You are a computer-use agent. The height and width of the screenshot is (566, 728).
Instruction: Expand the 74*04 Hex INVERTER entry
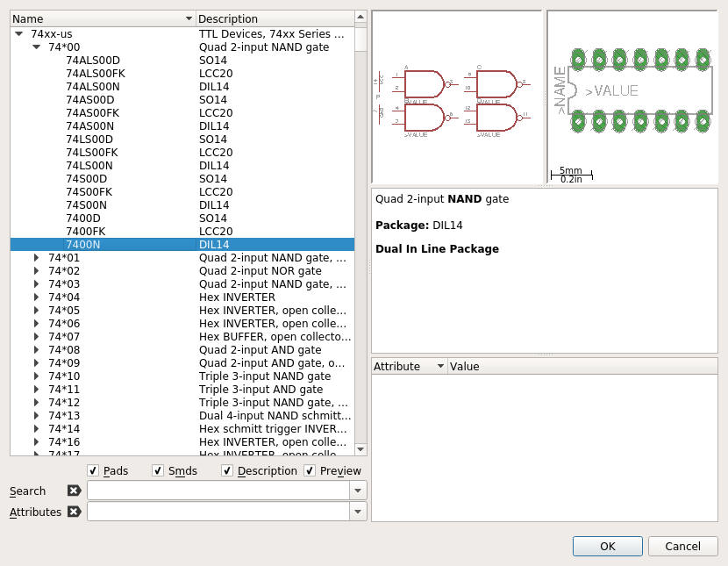36,297
